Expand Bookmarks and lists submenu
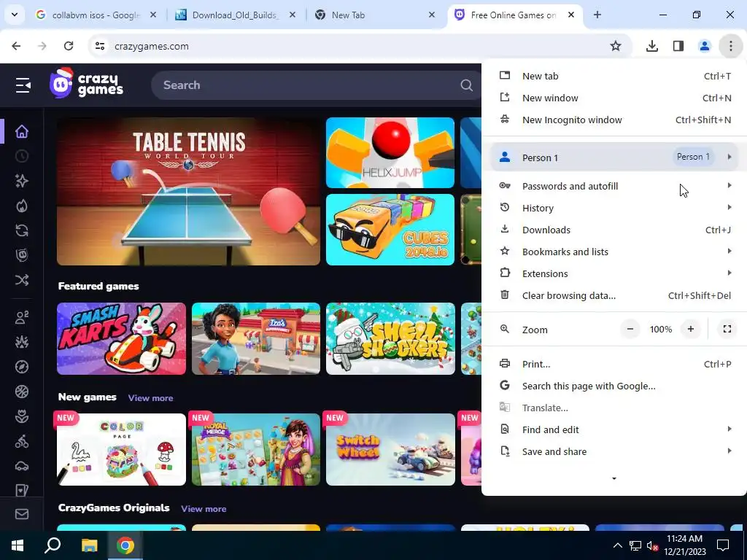Image resolution: width=747 pixels, height=560 pixels. click(x=614, y=252)
